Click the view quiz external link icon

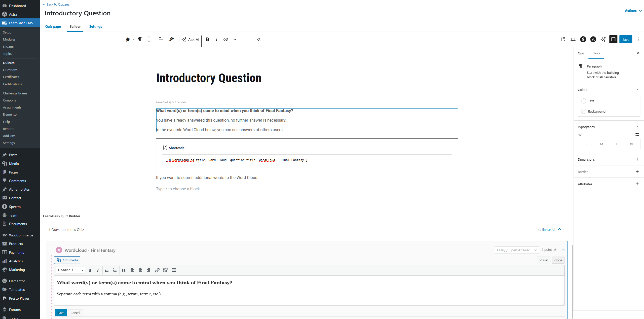tap(563, 39)
